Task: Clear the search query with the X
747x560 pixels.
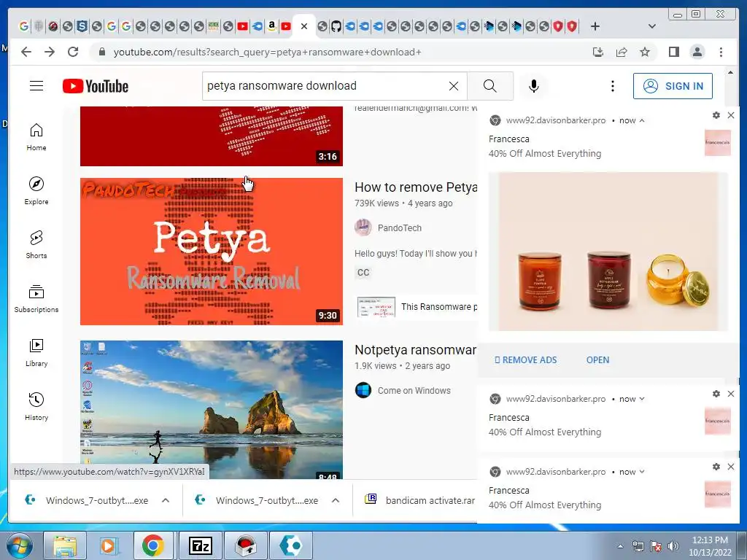Action: click(454, 86)
